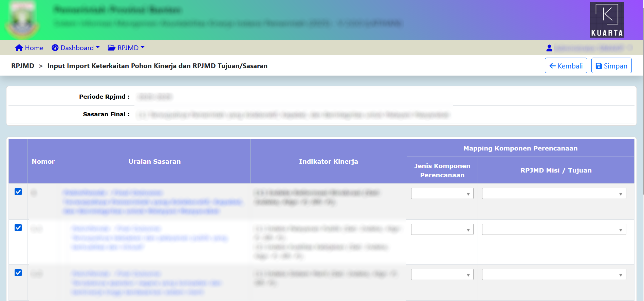Image resolution: width=644 pixels, height=301 pixels.
Task: Click the user profile icon
Action: click(x=549, y=48)
